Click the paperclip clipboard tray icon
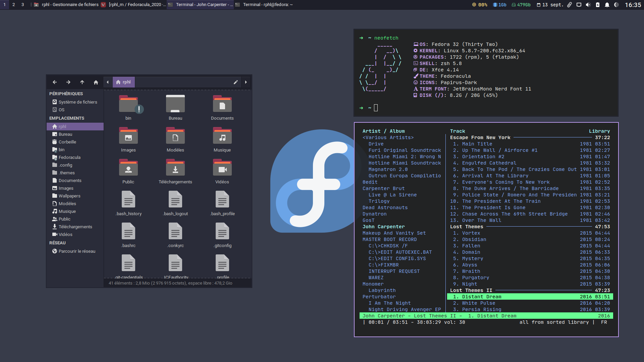The height and width of the screenshot is (362, 644). [x=570, y=5]
